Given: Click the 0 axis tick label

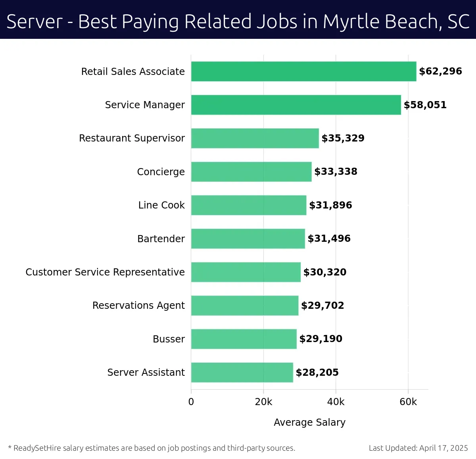Looking at the screenshot, I should 191,402.
